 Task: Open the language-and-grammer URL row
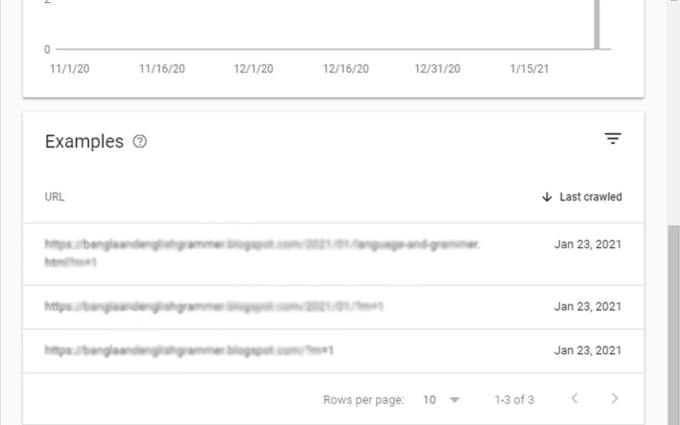(x=333, y=254)
